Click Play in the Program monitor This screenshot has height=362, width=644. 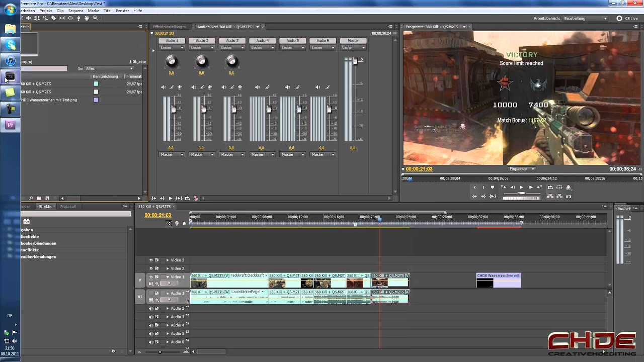click(x=521, y=188)
